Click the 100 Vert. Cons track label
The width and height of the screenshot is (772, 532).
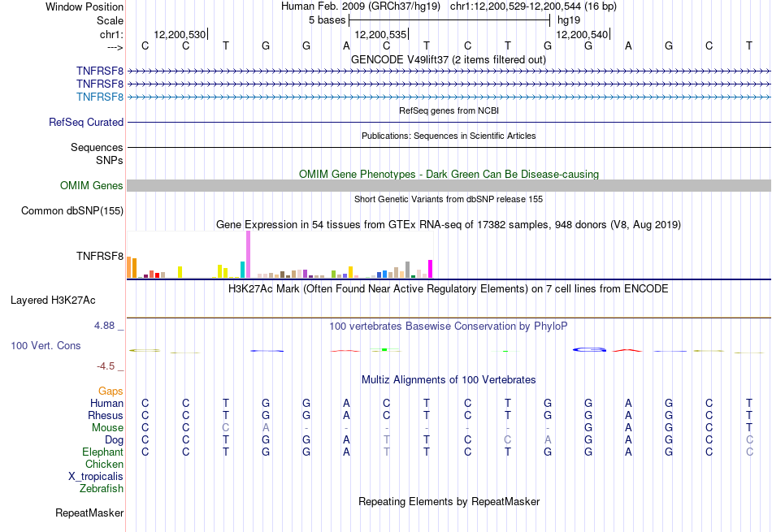pos(46,345)
